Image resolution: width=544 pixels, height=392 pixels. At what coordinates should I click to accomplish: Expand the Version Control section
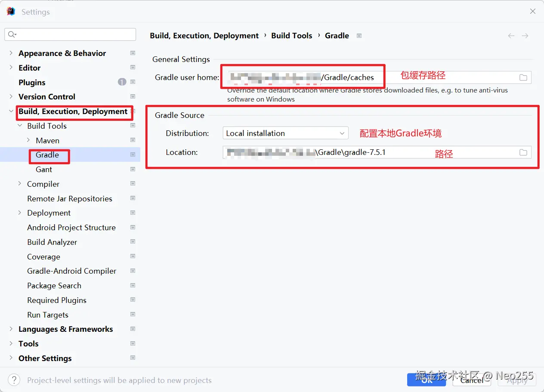[x=11, y=96]
